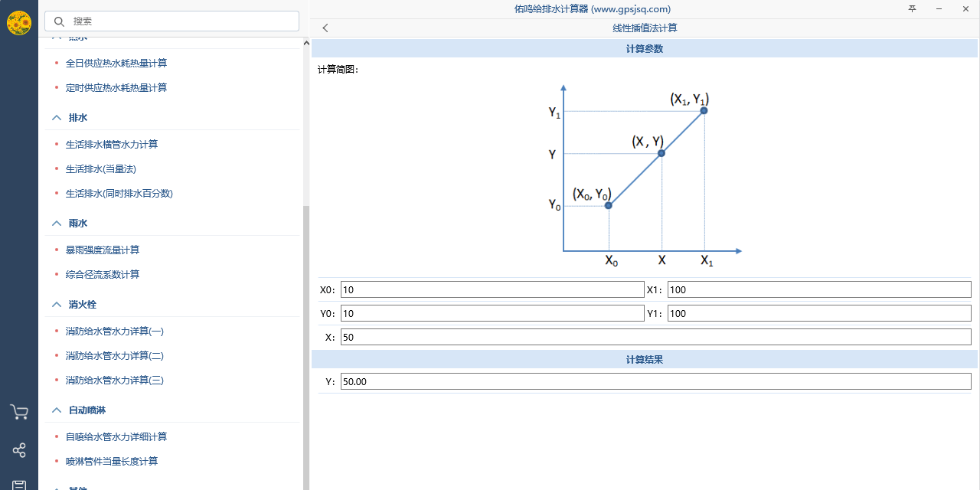Screen dimensions: 980x490
Task: Click the sunflower app logo
Action: pos(19,23)
